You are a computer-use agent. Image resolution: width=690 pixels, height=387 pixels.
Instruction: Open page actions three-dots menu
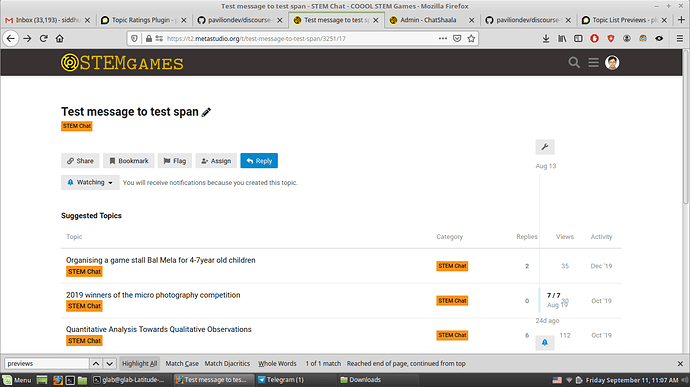pyautogui.click(x=443, y=39)
